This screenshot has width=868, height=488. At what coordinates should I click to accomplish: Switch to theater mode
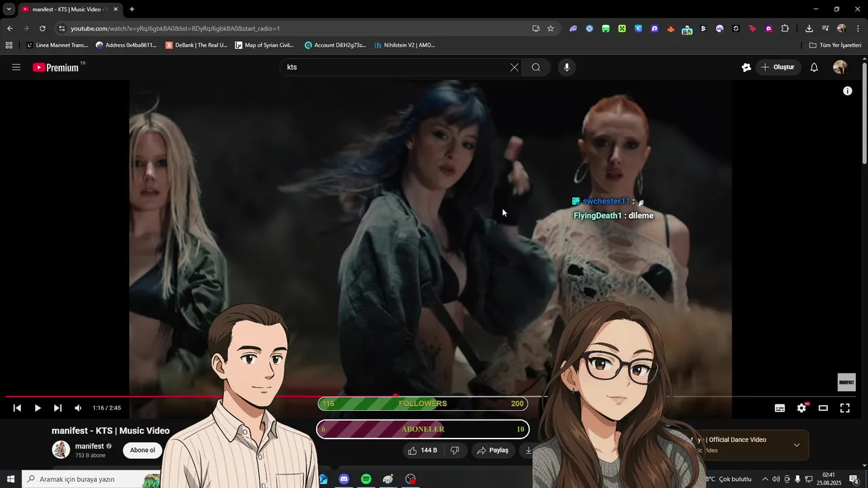tap(823, 408)
